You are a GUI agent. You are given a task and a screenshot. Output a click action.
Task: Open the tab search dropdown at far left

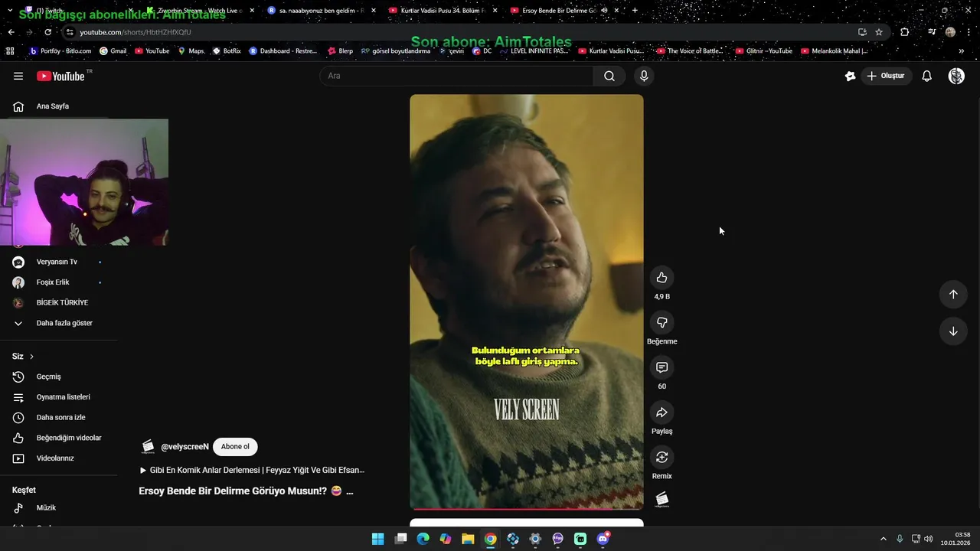coord(9,11)
